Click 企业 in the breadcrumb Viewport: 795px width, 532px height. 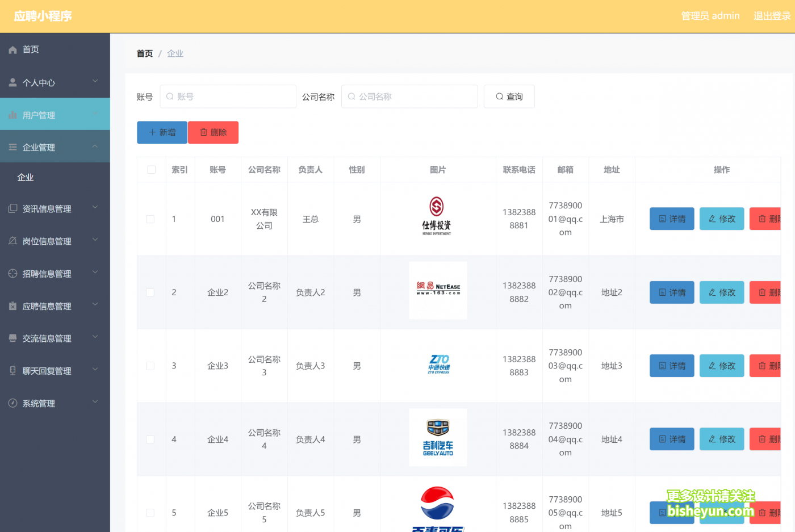175,53
